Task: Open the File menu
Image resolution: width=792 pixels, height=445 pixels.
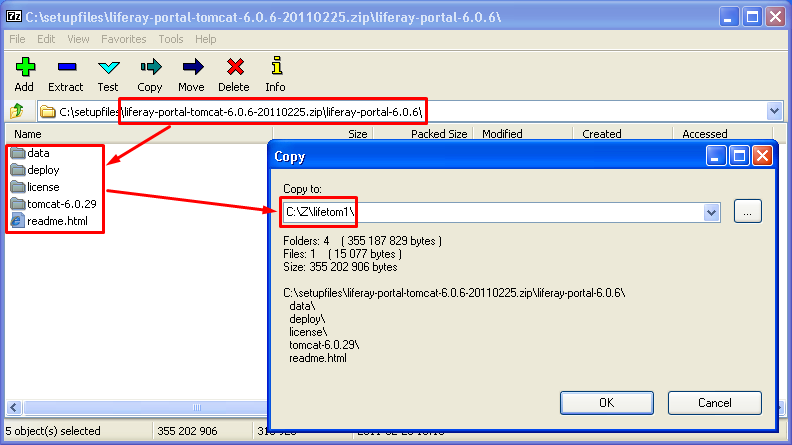Action: (17, 39)
